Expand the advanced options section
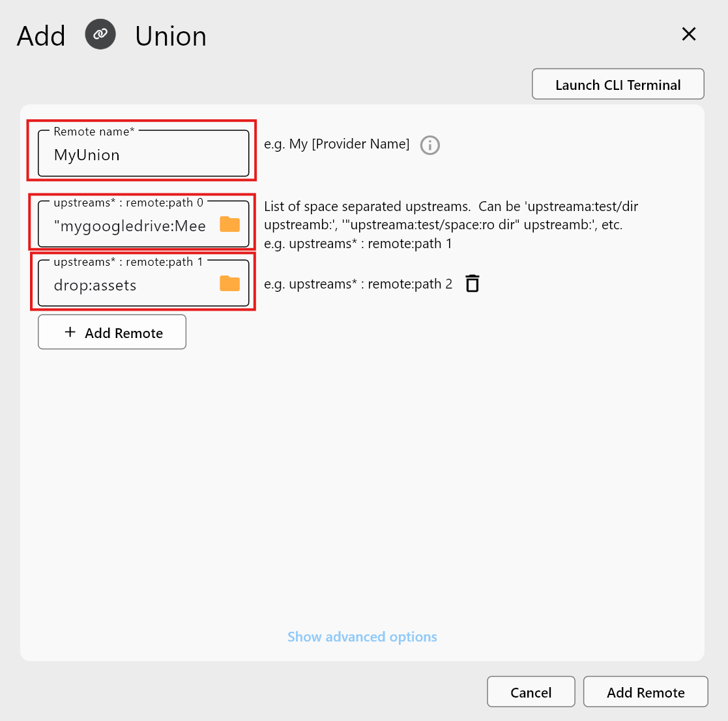This screenshot has height=721, width=728. tap(362, 636)
